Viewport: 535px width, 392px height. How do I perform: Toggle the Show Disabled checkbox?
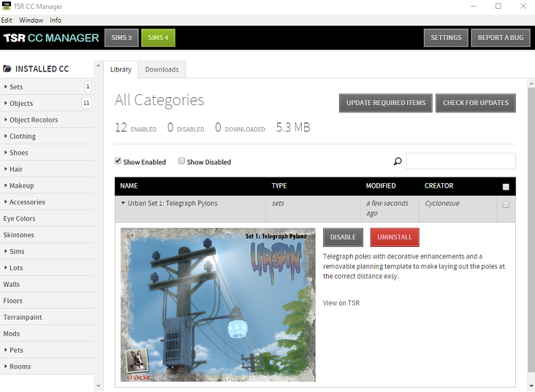(x=181, y=161)
